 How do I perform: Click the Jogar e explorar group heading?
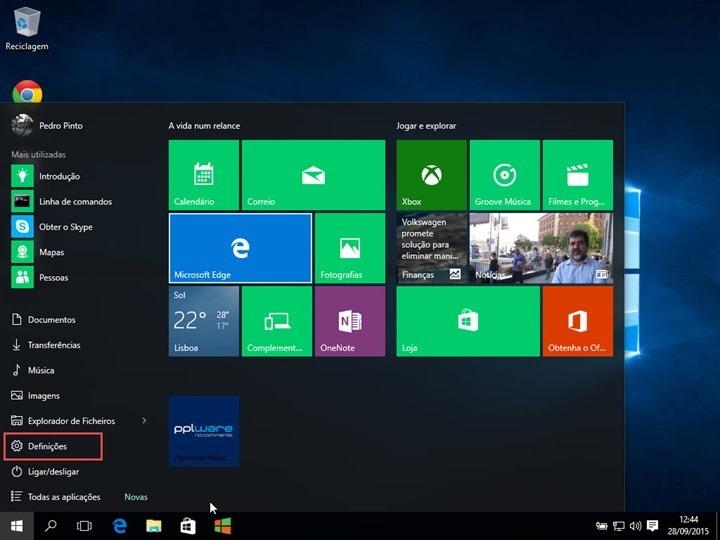pos(426,126)
